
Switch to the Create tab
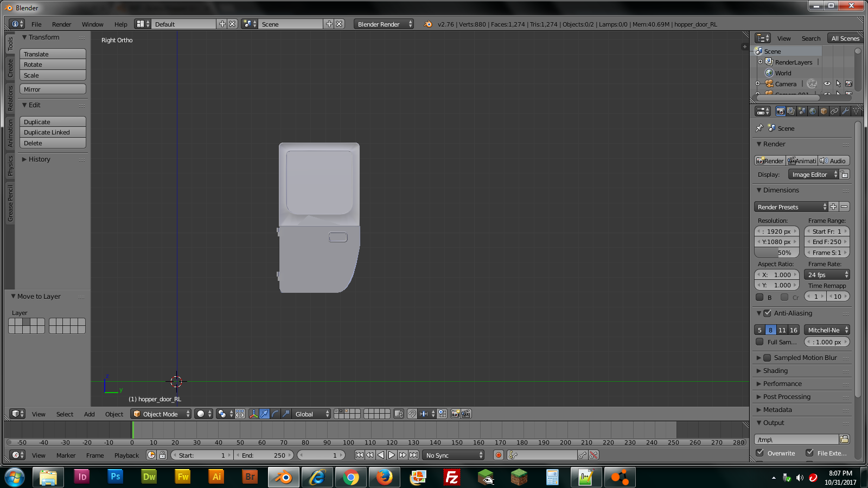pos(10,68)
